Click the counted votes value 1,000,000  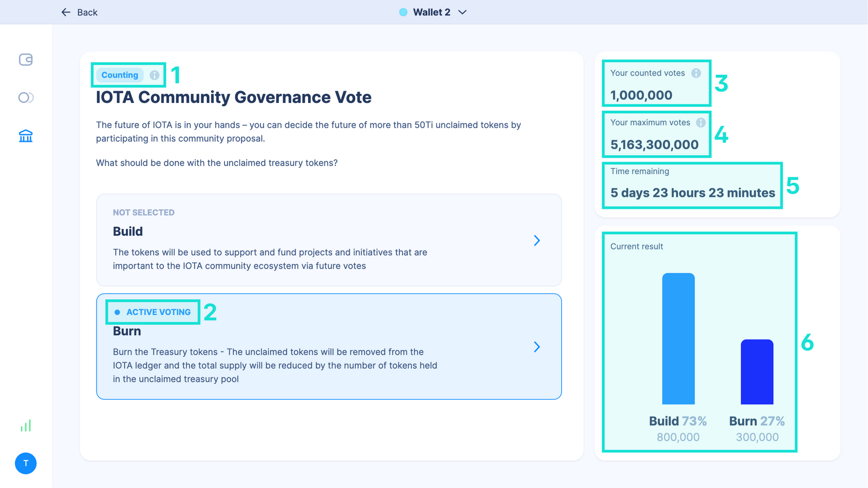click(641, 95)
